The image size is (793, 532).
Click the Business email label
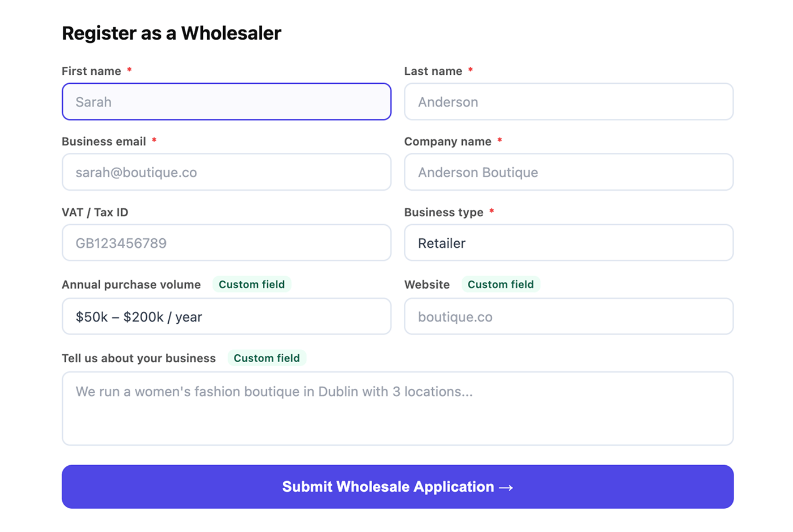click(x=104, y=141)
